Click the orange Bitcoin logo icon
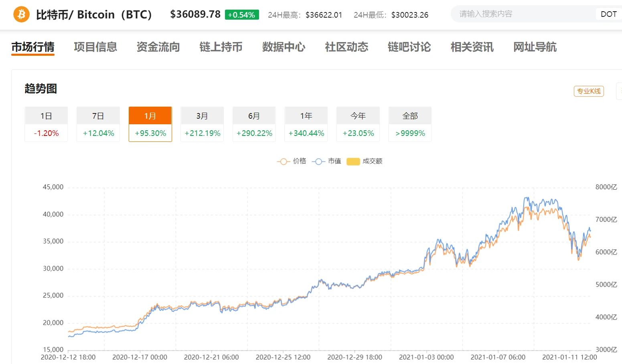 (21, 14)
